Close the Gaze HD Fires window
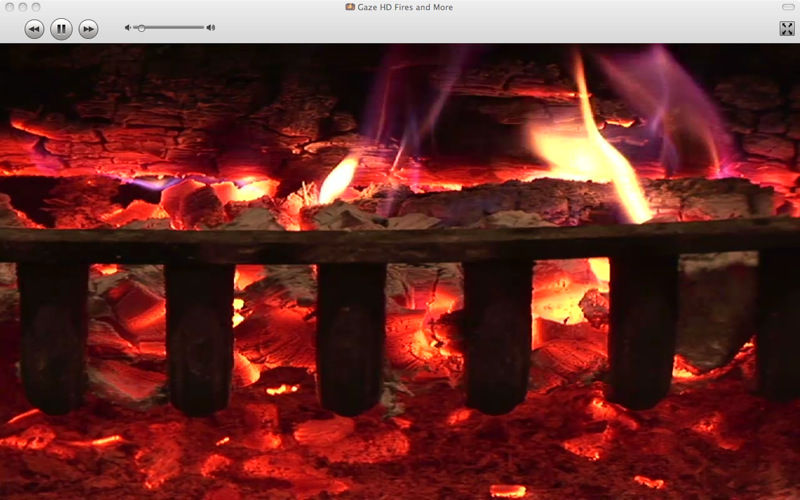This screenshot has height=500, width=800. pyautogui.click(x=9, y=7)
